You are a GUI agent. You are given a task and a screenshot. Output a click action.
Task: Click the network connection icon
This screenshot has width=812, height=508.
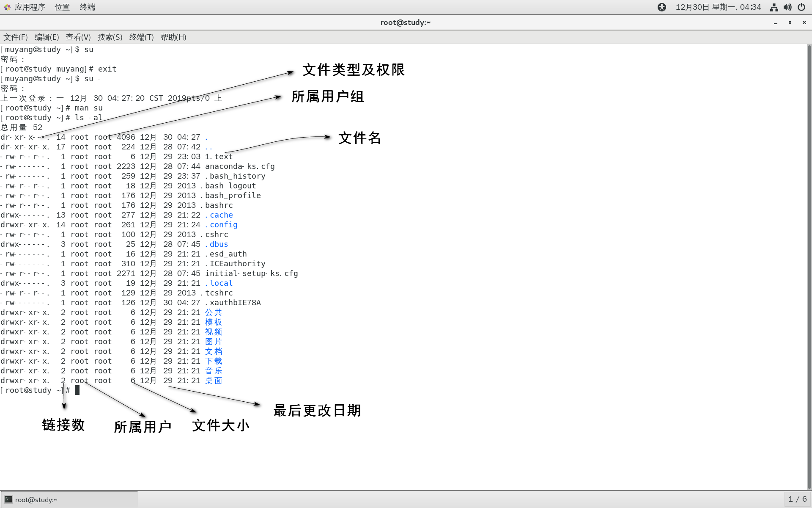point(774,7)
